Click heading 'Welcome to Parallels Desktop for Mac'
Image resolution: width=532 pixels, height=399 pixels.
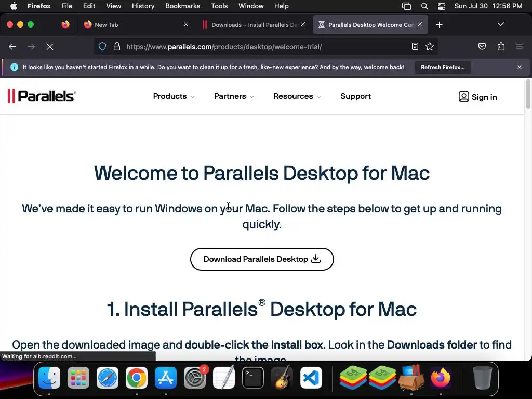(x=262, y=173)
